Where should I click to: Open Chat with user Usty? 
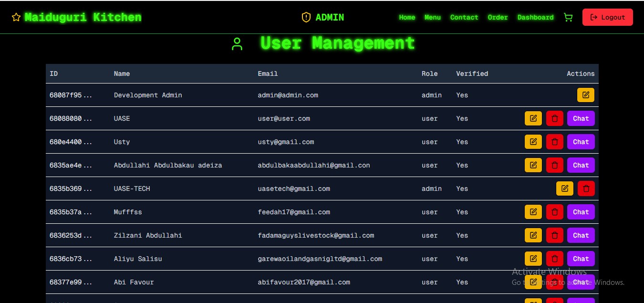click(x=581, y=142)
